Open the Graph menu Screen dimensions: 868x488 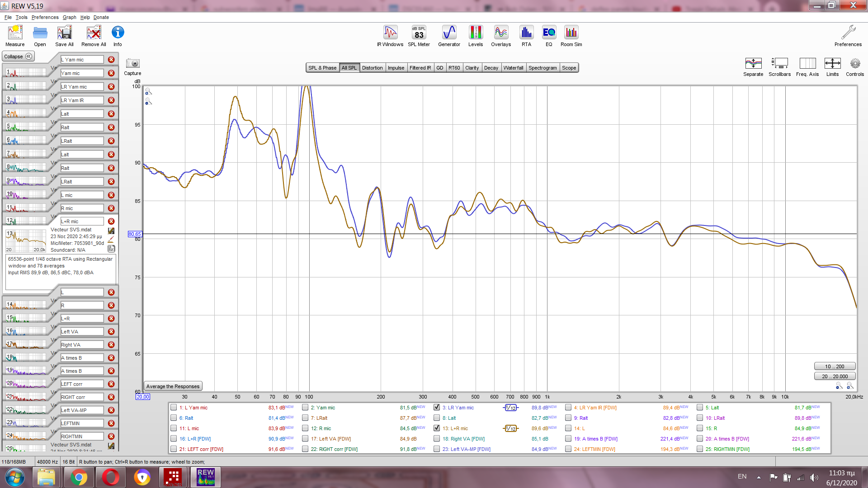(69, 17)
